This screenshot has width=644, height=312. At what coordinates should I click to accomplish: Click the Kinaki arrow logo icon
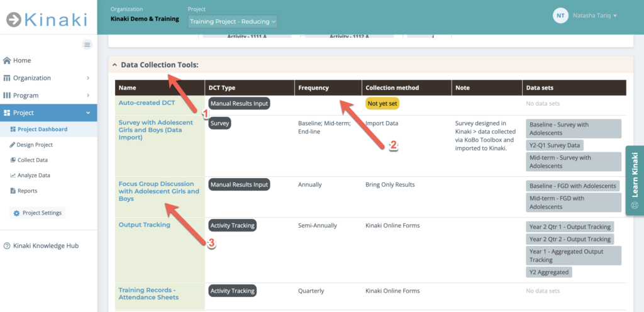point(14,19)
